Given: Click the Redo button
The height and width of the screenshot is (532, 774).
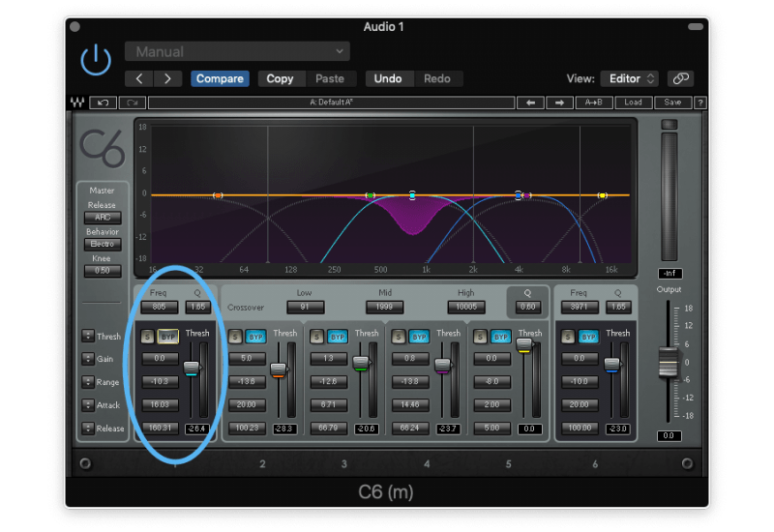Looking at the screenshot, I should pos(437,79).
